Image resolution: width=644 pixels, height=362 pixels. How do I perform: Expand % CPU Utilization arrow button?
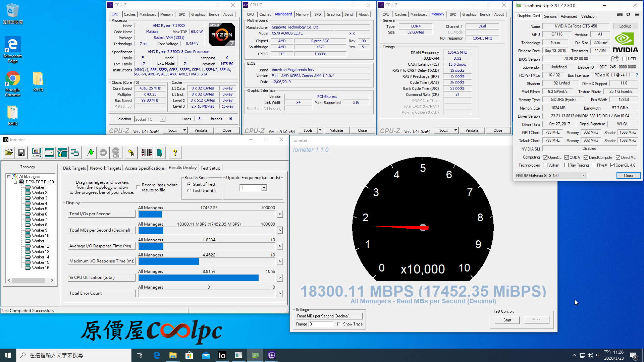280,278
